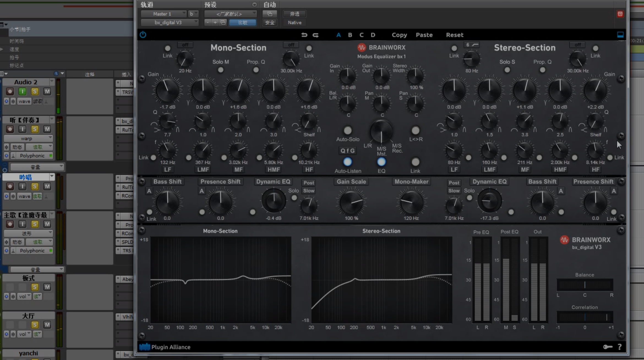
Task: Solo the 吟唱 track
Action: coord(35,186)
